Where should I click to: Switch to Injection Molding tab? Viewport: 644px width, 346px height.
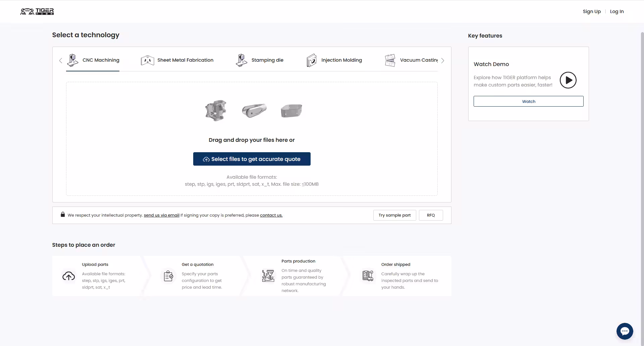pos(334,60)
